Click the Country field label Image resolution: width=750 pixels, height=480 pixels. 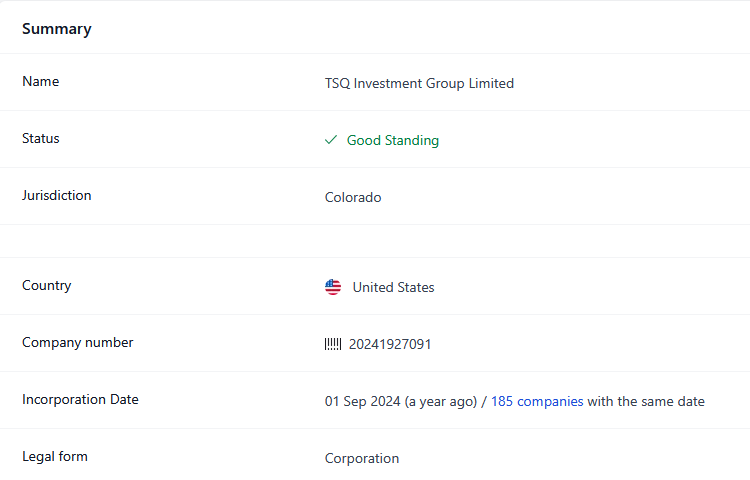coord(47,285)
